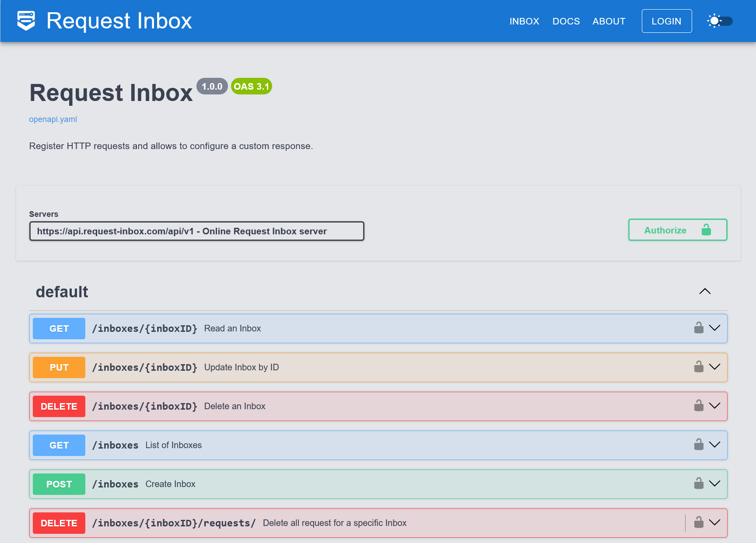Click GET badge for Read an Inbox
Viewport: 756px width, 543px height.
(x=59, y=328)
